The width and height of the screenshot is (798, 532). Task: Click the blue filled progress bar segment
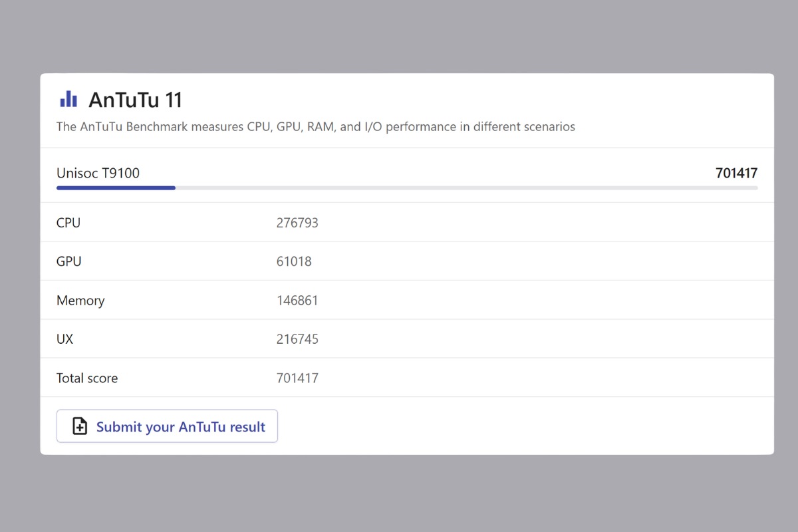click(116, 188)
